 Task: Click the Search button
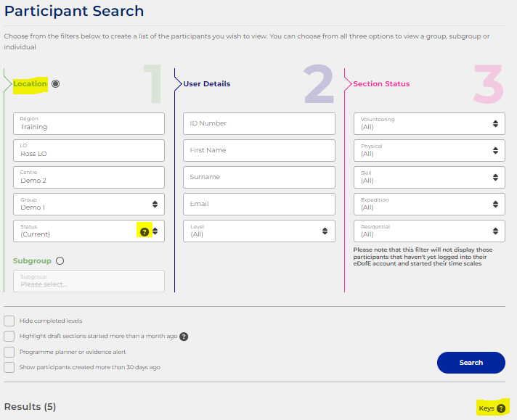[471, 363]
